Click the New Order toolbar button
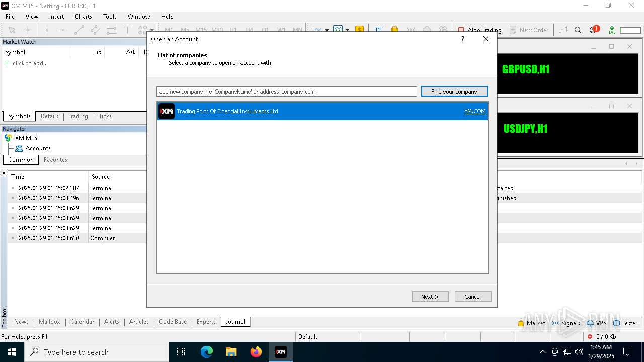 (529, 30)
